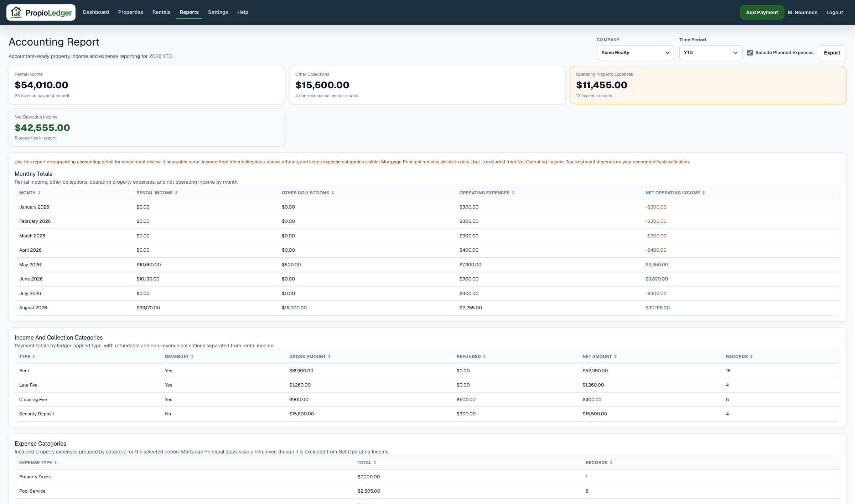Select the August 2026 row label
Viewport: 855px width, 504px height.
[x=33, y=308]
